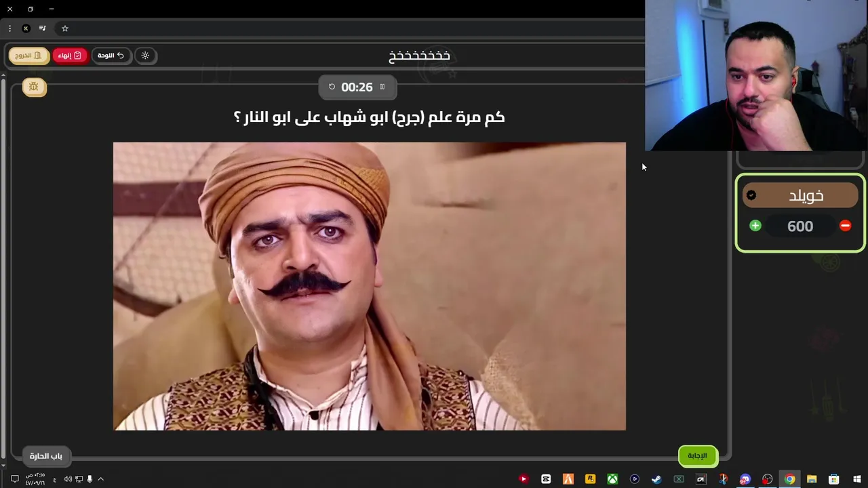Go back to اللوحة board

point(111,56)
